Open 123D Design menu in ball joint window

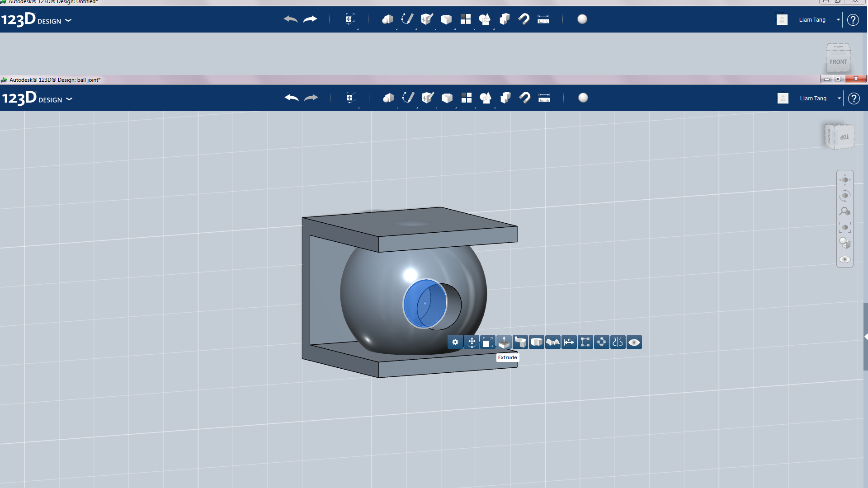(37, 99)
